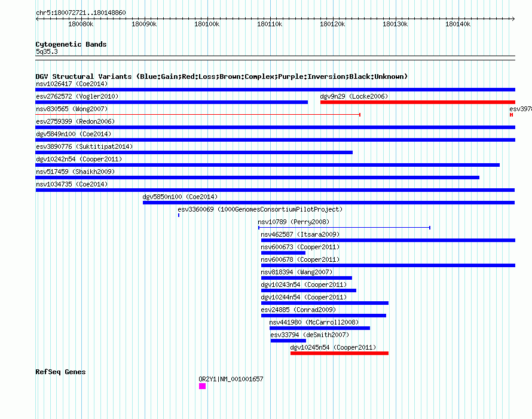Click the 180120k ruler tick label
The height and width of the screenshot is (419, 532).
[332, 24]
